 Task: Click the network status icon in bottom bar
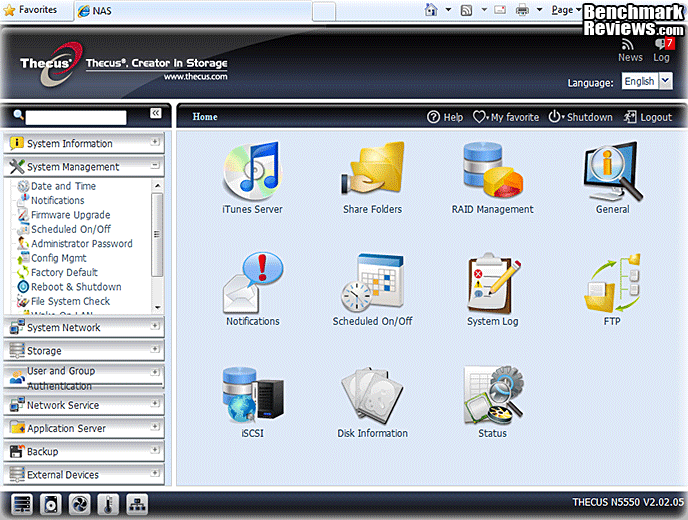coord(137,504)
